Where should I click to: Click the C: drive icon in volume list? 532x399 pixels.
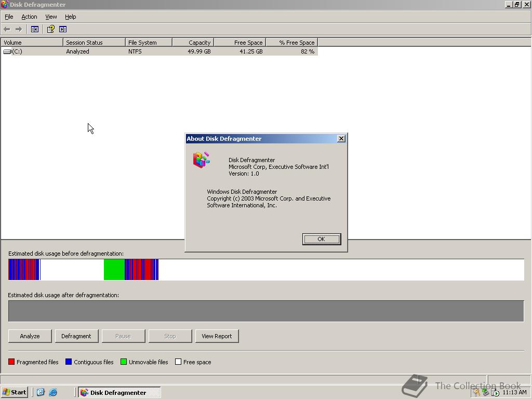click(x=7, y=51)
